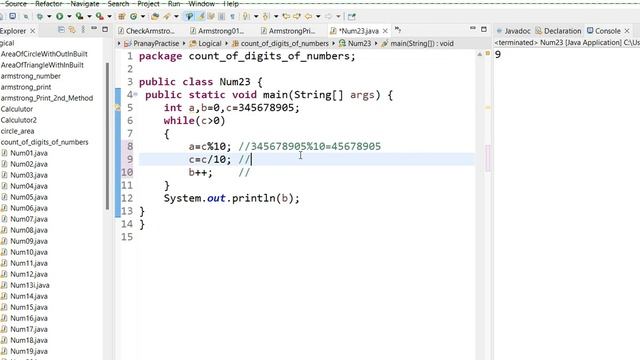Open the Window menu
This screenshot has height=360, width=640.
coord(202,4)
